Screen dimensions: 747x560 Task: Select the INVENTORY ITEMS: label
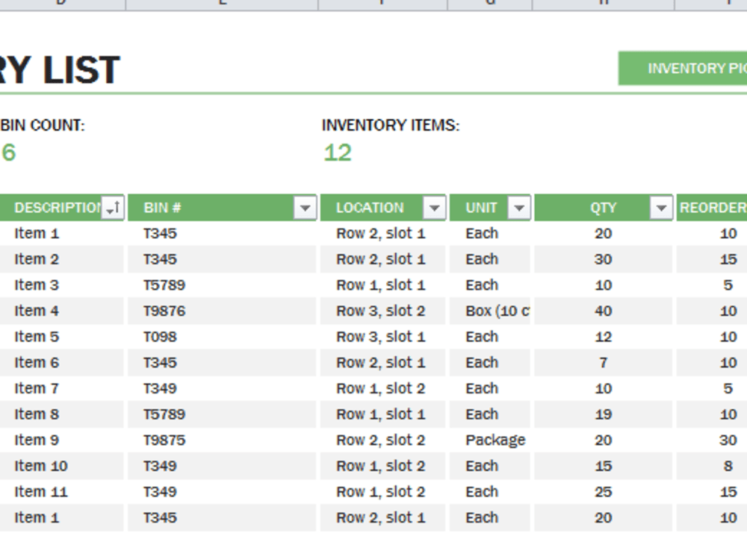pos(391,125)
